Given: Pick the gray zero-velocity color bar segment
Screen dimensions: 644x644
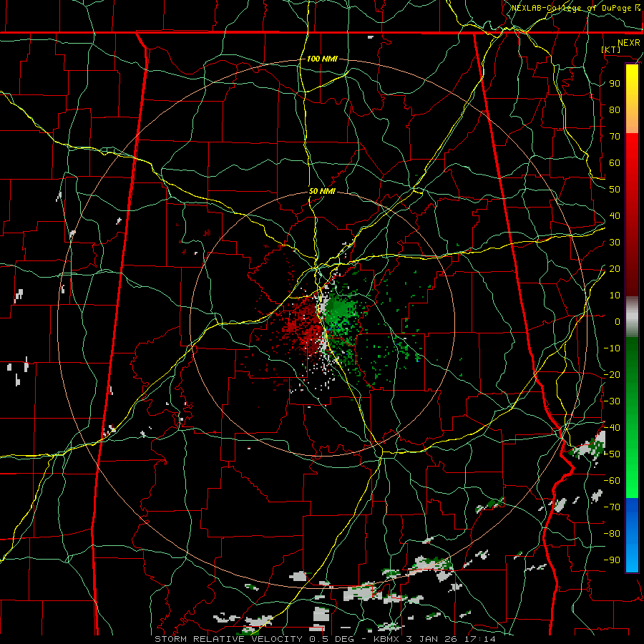Looking at the screenshot, I should (632, 317).
